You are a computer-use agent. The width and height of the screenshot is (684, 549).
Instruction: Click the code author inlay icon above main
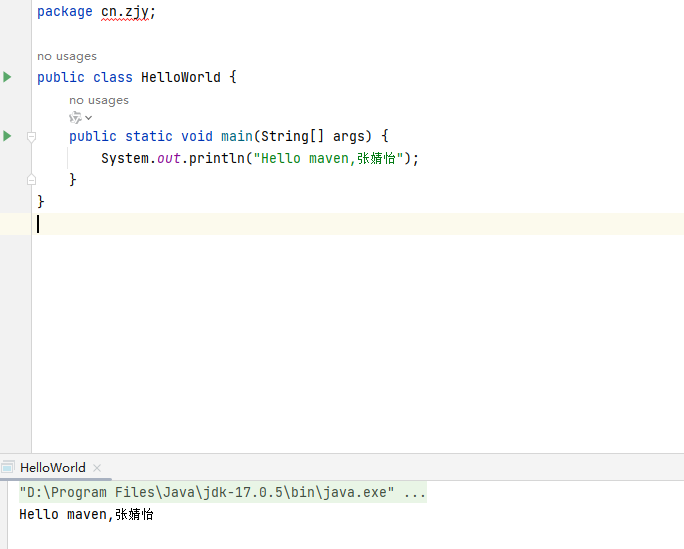pos(75,117)
